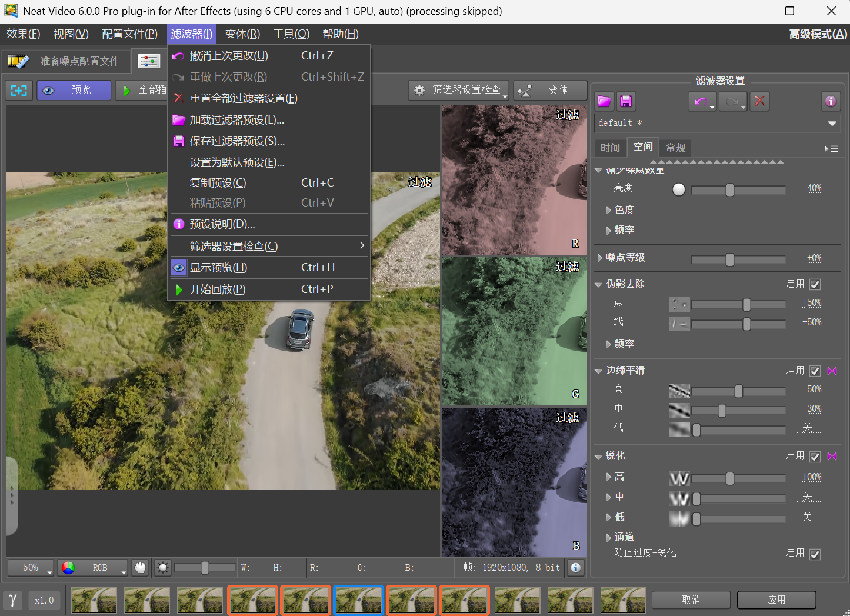Adjust the 噪点等级 slider

tap(738, 259)
